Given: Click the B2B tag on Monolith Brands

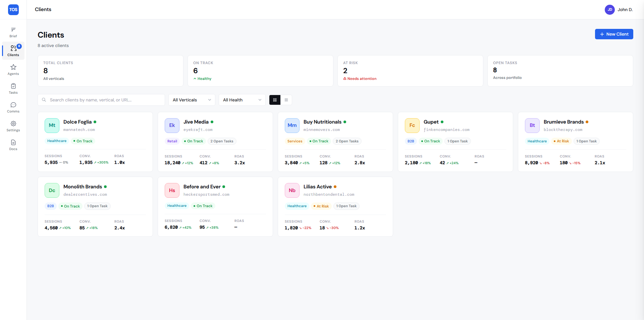Looking at the screenshot, I should point(51,206).
